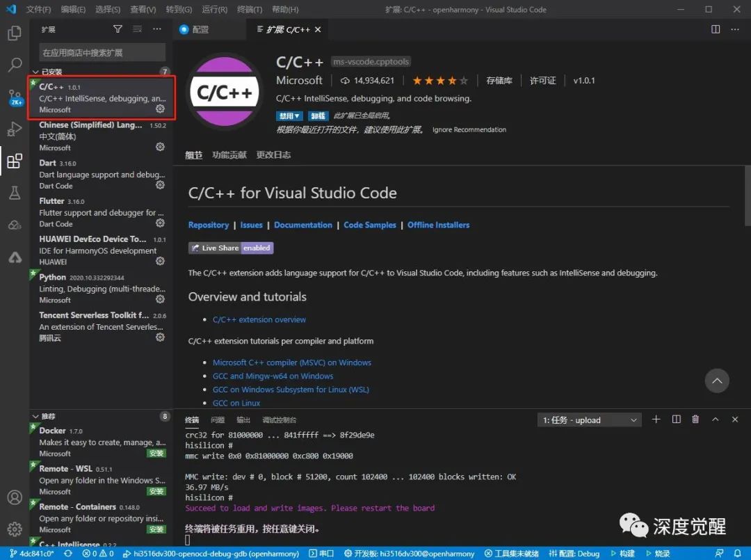Maximize terminal panel with up chevron
This screenshot has width=751, height=560.
coord(715,419)
